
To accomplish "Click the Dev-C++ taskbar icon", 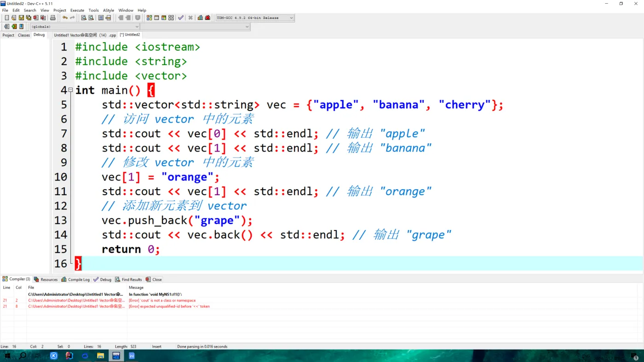I will click(116, 356).
